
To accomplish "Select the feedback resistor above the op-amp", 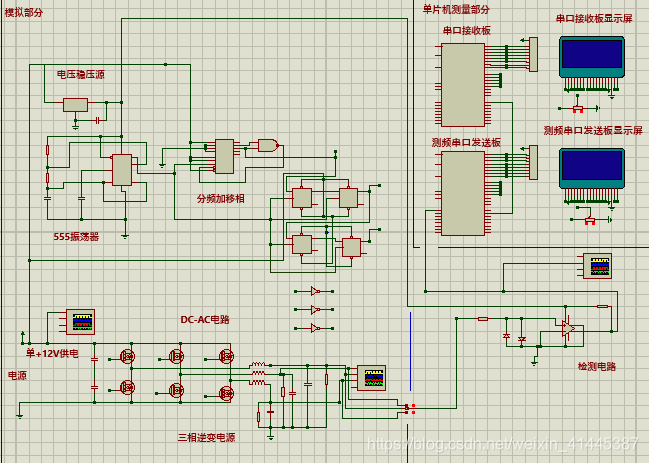I will [x=603, y=307].
